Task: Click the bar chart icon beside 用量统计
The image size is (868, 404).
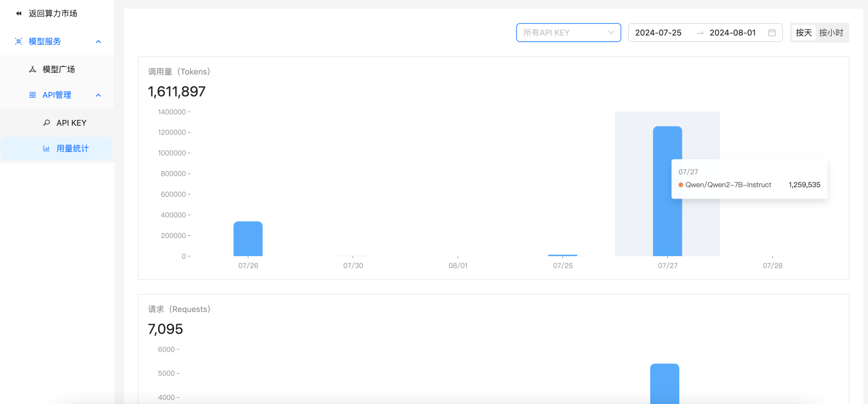Action: click(47, 148)
